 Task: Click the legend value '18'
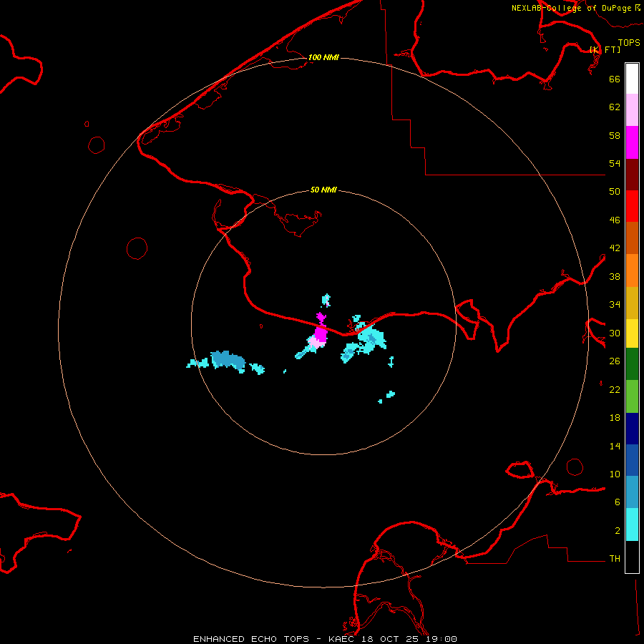pos(615,418)
